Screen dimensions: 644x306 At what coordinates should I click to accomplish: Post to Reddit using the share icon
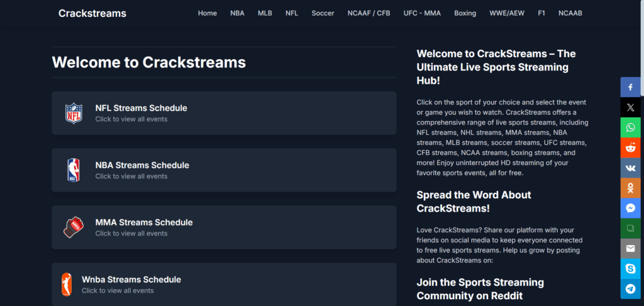630,147
